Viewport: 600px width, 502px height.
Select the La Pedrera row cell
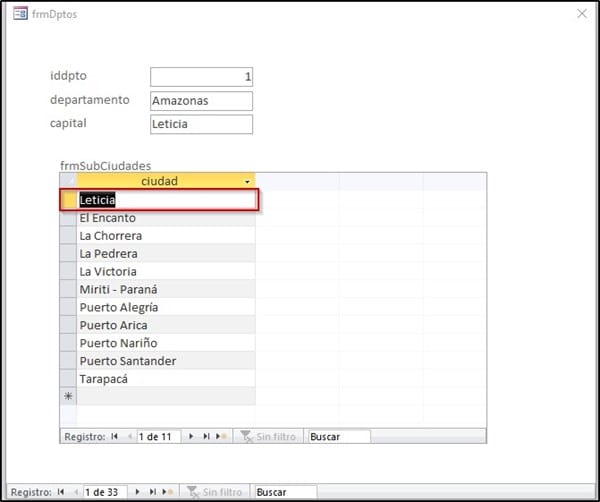tap(166, 254)
